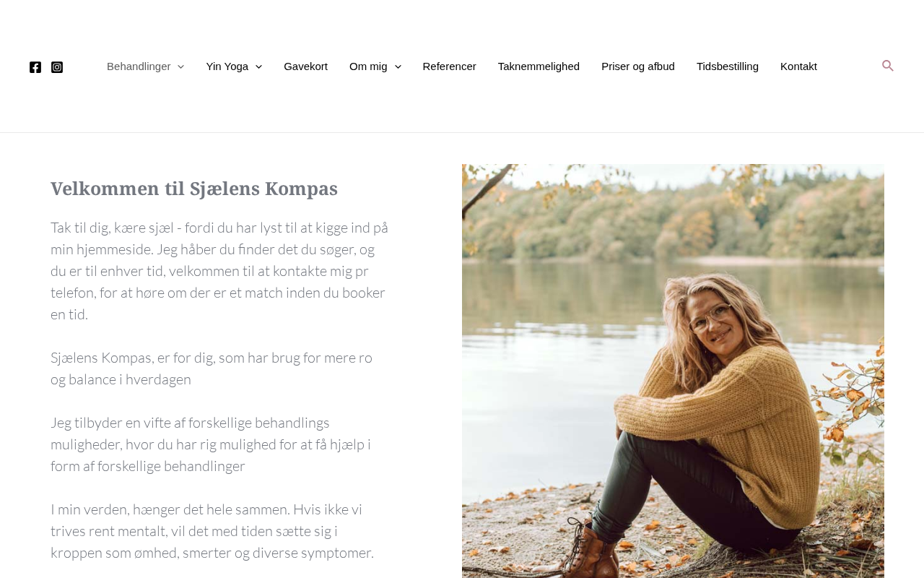Screen dimensions: 924x578
Task: Go to the Gavekort page
Action: point(305,66)
